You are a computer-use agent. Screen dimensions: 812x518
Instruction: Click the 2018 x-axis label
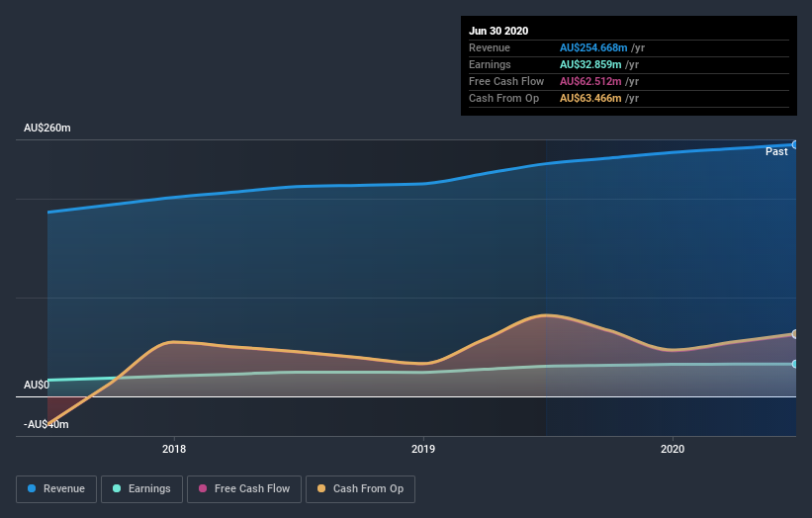tap(174, 449)
